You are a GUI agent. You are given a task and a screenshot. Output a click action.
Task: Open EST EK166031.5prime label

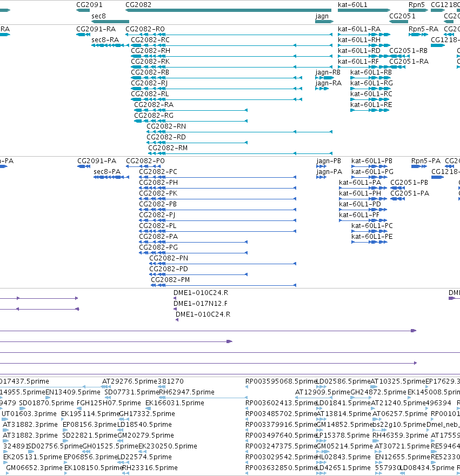pos(175,403)
